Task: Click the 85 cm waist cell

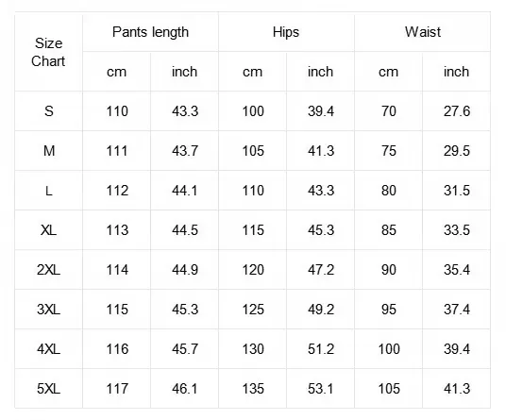Action: tap(389, 230)
